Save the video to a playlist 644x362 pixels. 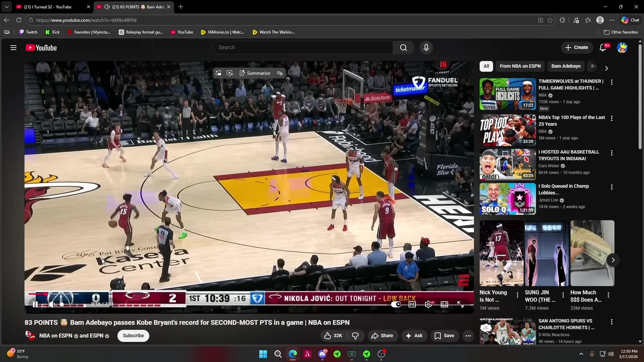(x=444, y=335)
